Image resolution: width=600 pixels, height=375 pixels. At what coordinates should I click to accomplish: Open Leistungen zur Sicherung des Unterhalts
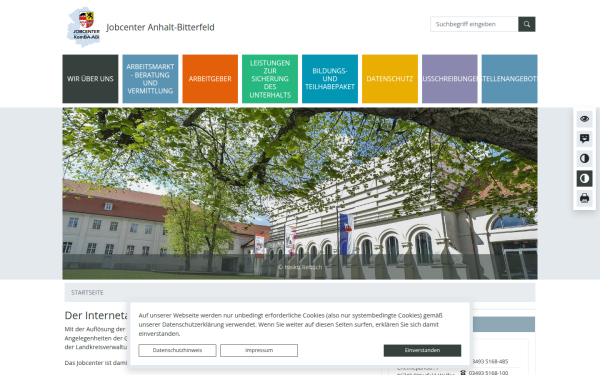pos(270,79)
